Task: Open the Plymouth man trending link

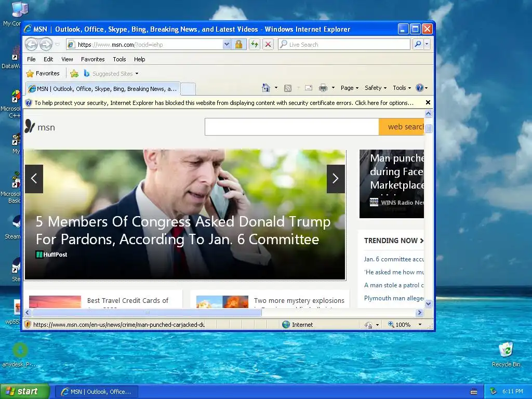Action: tap(394, 298)
